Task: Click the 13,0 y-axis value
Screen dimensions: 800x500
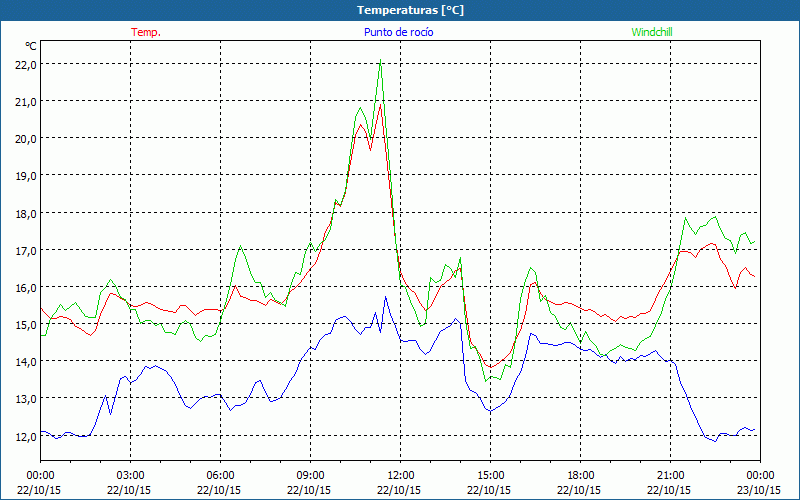Action: pyautogui.click(x=27, y=398)
